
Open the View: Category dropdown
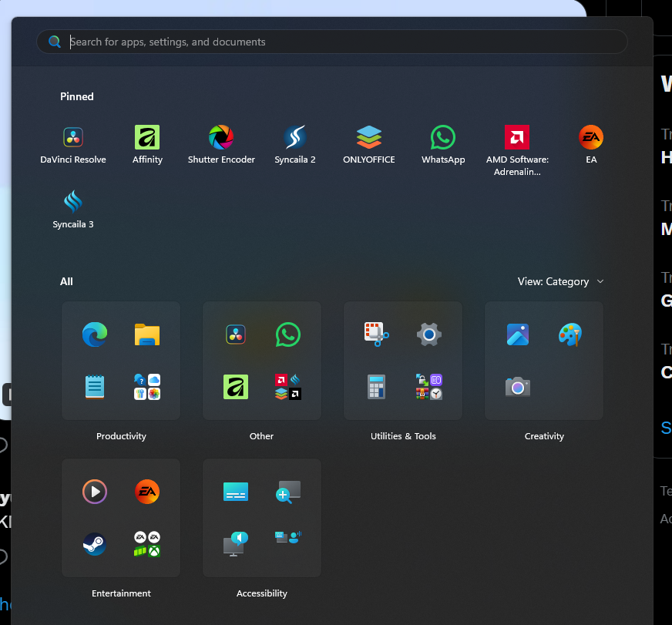(560, 281)
